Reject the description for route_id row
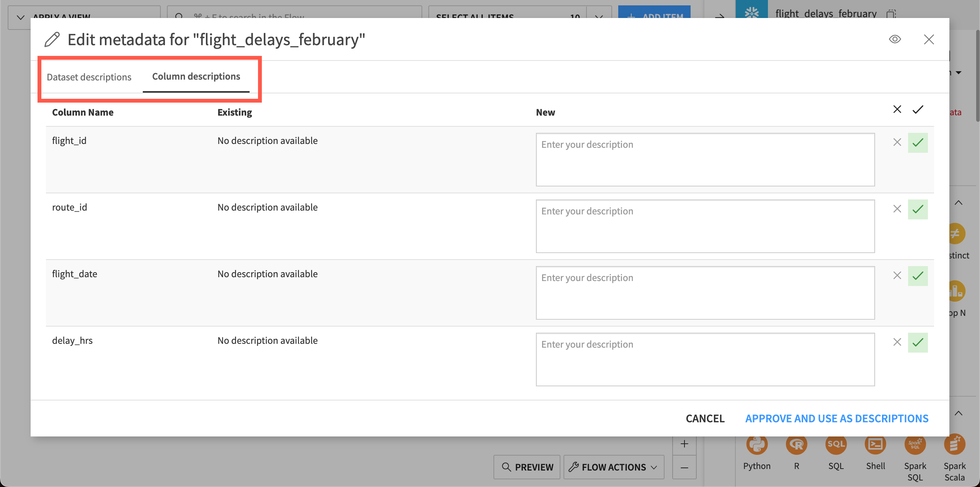Viewport: 980px width, 487px height. [x=897, y=209]
